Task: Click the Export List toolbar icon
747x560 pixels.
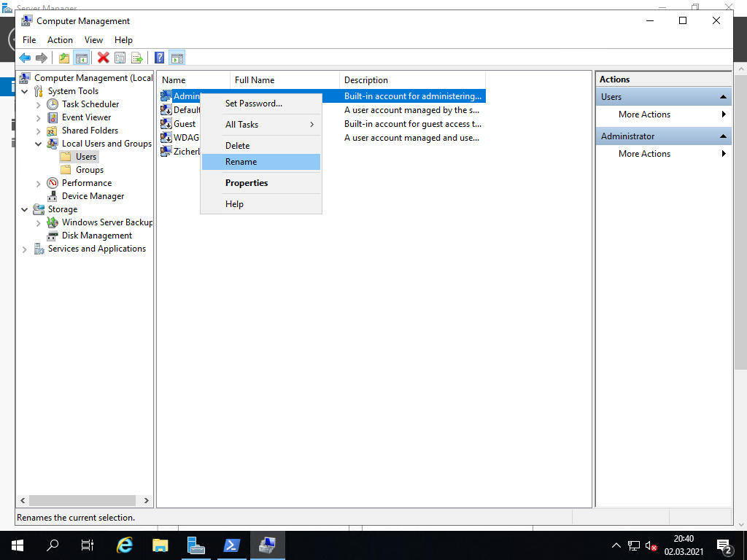Action: pyautogui.click(x=136, y=58)
